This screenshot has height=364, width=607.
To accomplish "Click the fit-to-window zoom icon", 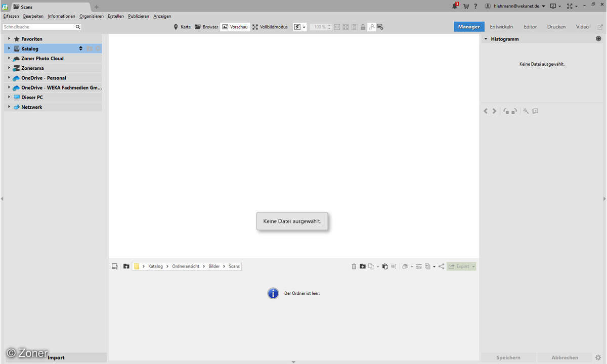I will pyautogui.click(x=345, y=27).
